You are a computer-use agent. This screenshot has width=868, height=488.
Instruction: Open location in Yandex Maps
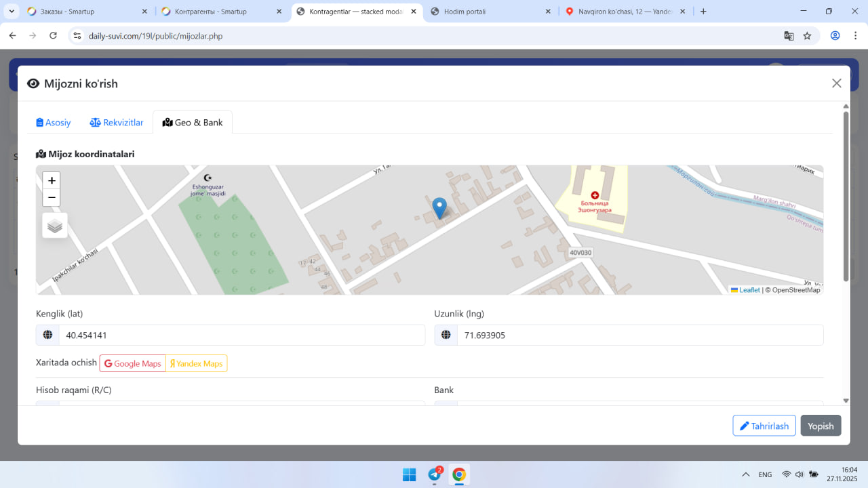click(x=197, y=364)
